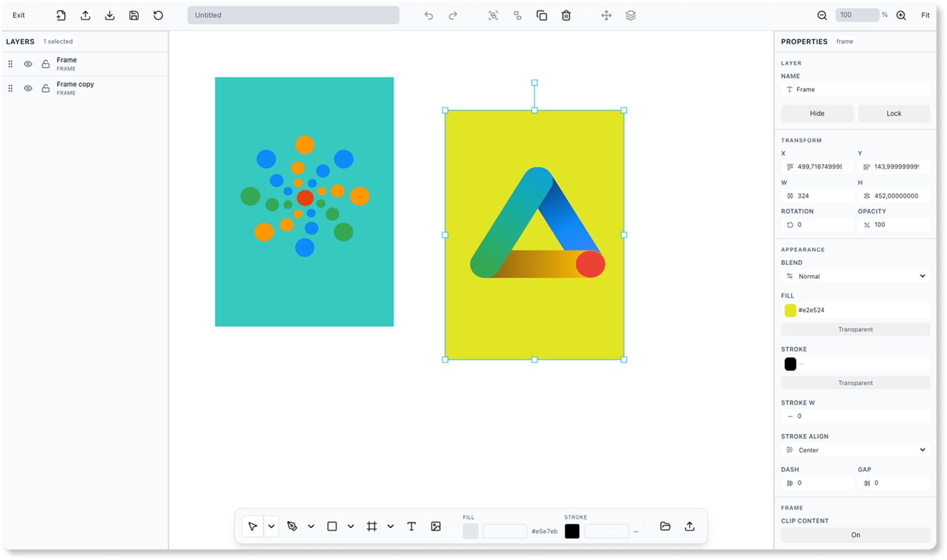Image resolution: width=947 pixels, height=560 pixels.
Task: Toggle visibility of the Frame layer
Action: 28,63
